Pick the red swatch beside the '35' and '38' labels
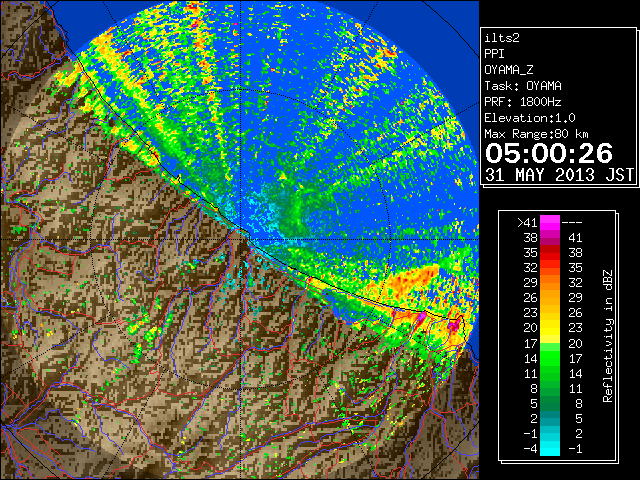 click(x=550, y=253)
